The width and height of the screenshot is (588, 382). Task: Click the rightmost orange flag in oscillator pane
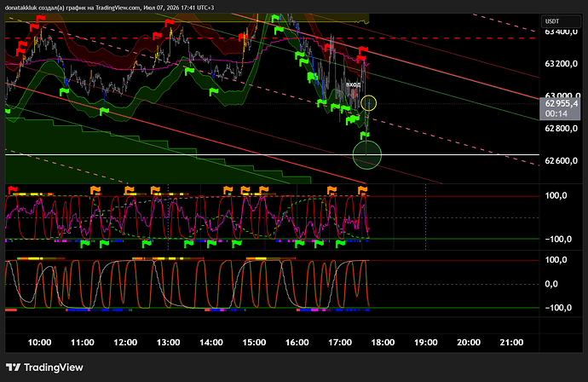[362, 190]
